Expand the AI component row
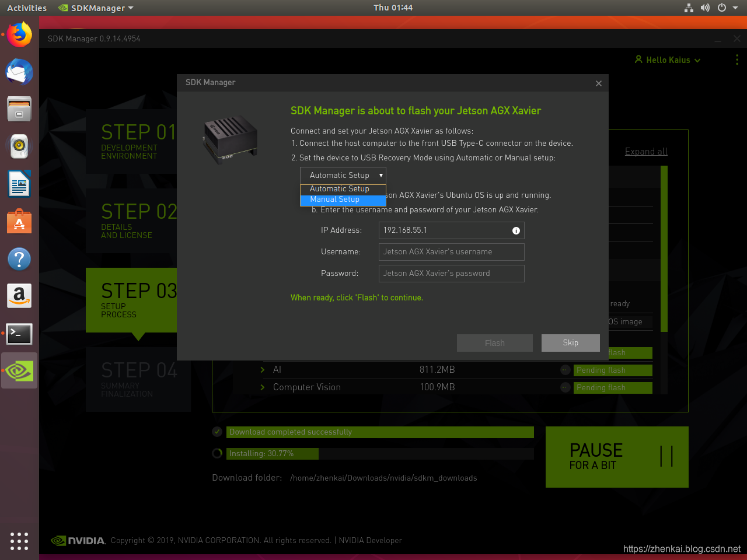747x560 pixels. pos(262,370)
